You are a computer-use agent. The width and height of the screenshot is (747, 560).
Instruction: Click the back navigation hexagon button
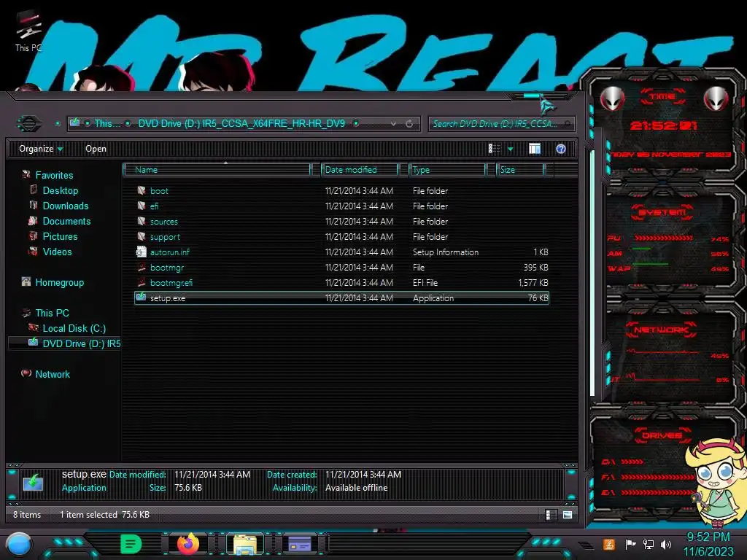pyautogui.click(x=29, y=124)
